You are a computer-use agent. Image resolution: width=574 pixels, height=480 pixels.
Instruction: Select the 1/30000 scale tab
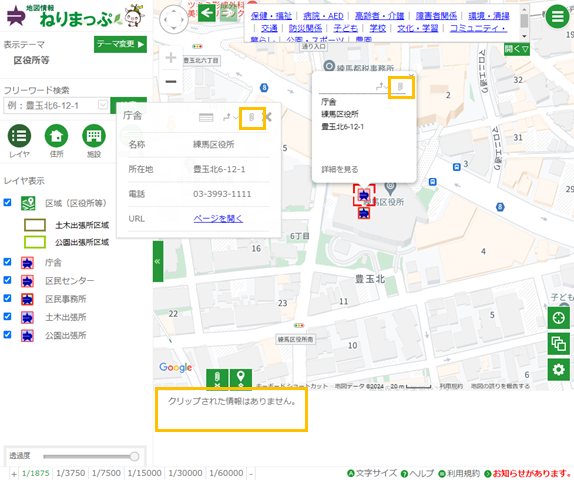click(185, 473)
